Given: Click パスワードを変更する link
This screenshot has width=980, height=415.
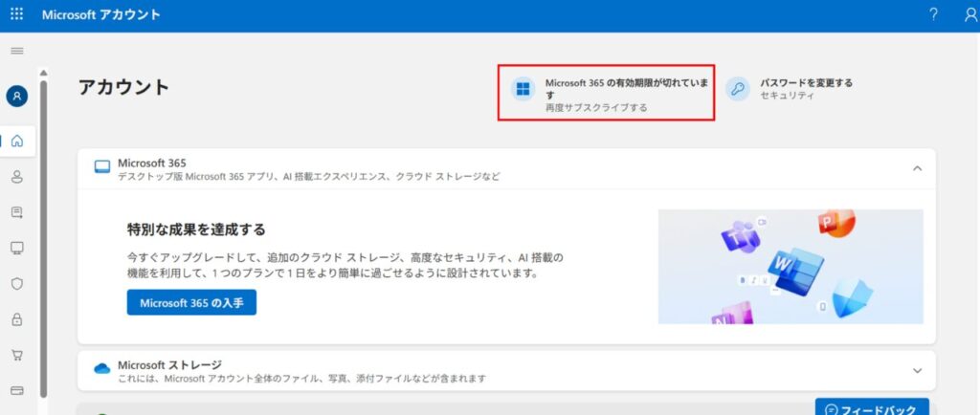Looking at the screenshot, I should [806, 82].
